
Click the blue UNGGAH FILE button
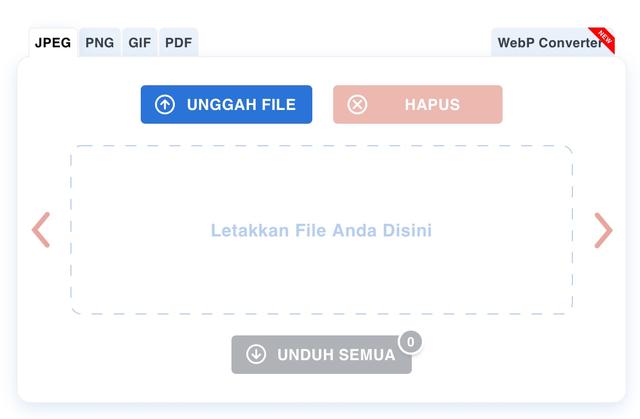(x=227, y=104)
